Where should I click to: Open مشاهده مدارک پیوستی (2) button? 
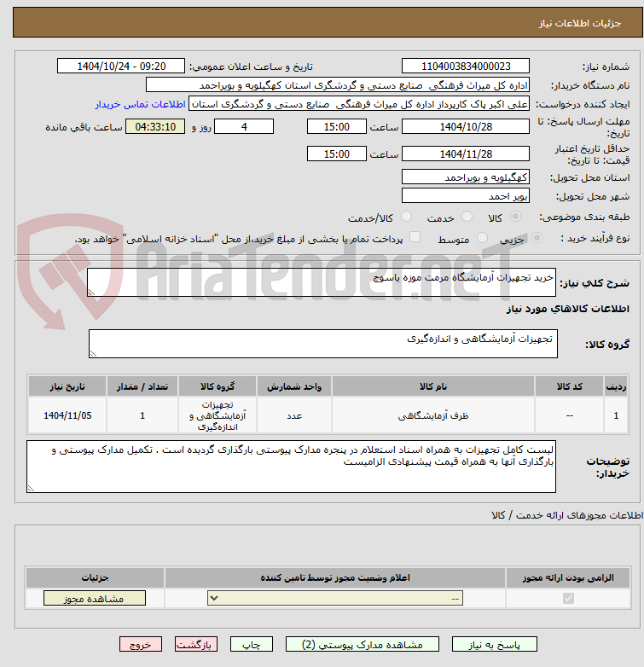click(363, 645)
